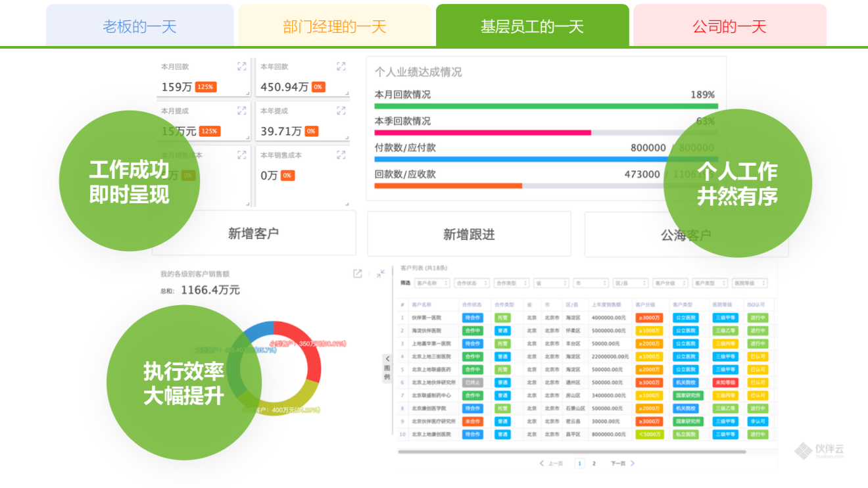Open customer 北京联盛制药中心 row

(x=431, y=396)
